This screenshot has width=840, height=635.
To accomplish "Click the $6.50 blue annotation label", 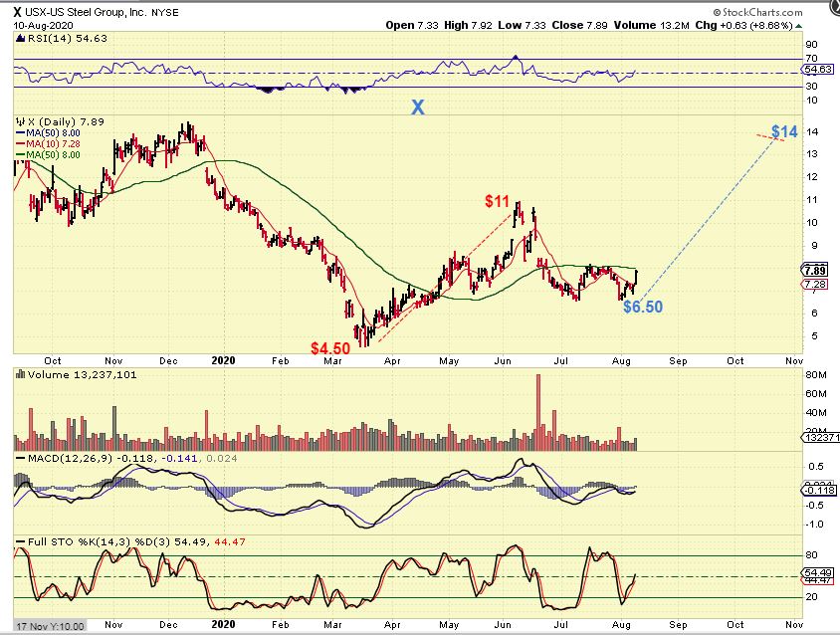I will tap(643, 308).
